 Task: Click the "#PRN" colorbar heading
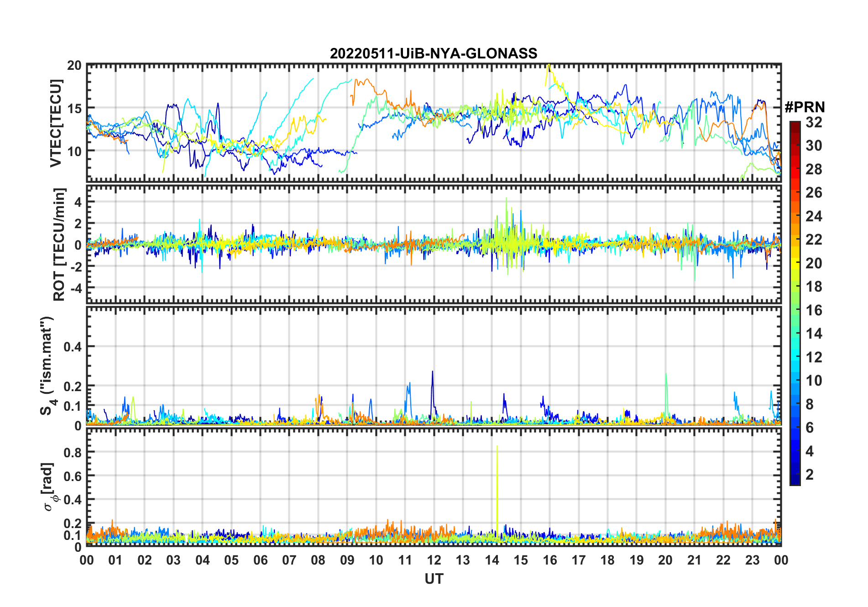(805, 107)
